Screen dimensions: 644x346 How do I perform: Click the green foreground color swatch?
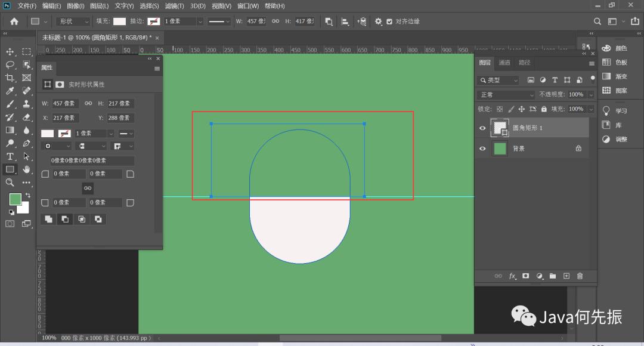tap(15, 199)
